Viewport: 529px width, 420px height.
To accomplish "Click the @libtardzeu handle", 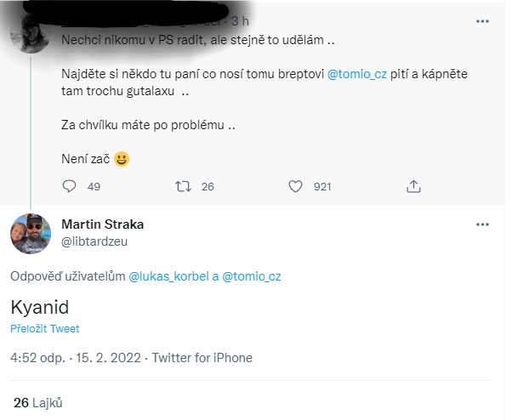I will tap(94, 241).
